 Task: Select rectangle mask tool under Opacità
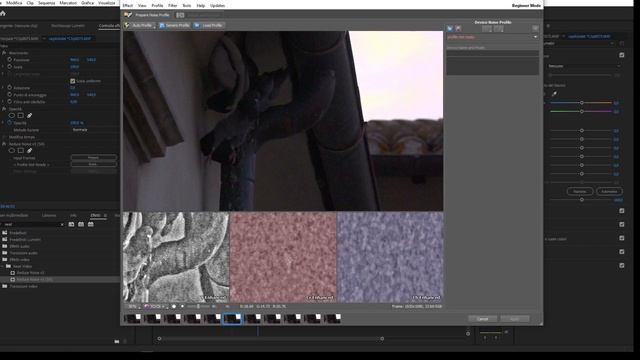click(20, 116)
